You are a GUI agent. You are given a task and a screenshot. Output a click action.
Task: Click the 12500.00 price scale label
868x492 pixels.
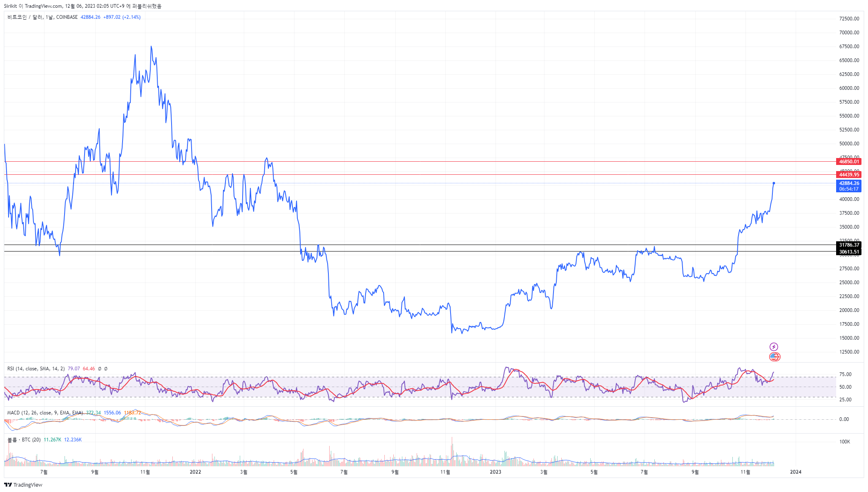pyautogui.click(x=849, y=352)
